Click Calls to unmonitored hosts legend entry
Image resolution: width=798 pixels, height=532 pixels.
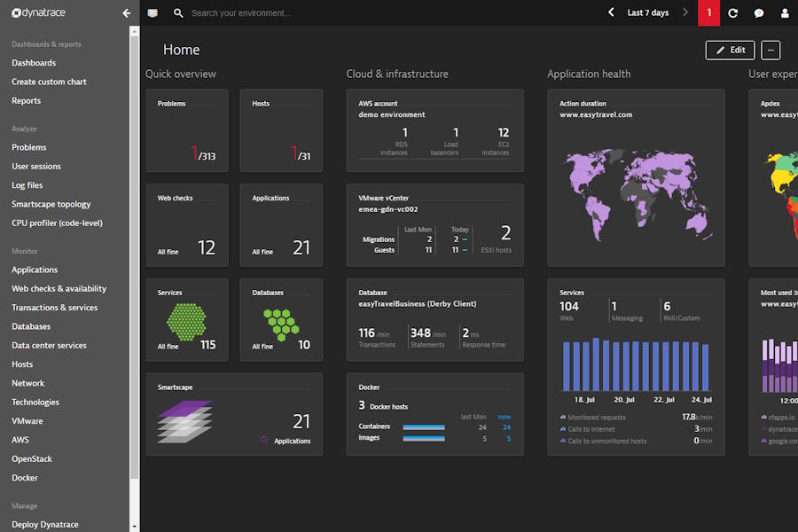(x=603, y=441)
